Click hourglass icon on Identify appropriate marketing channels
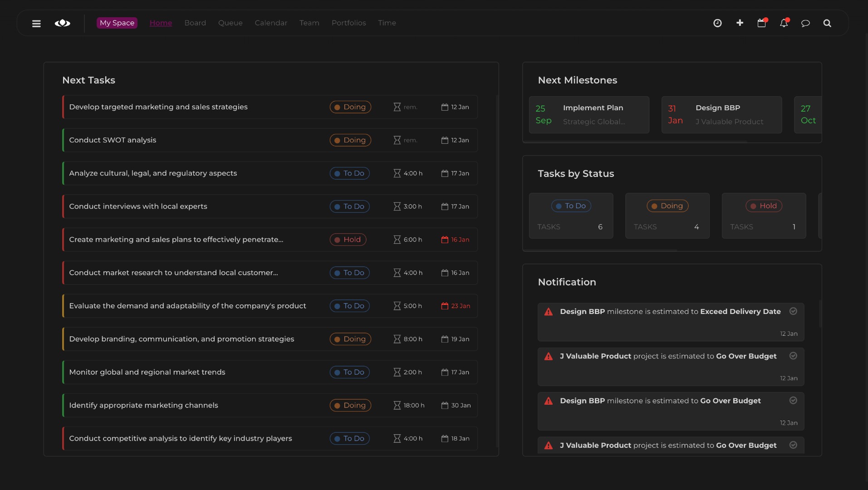The height and width of the screenshot is (490, 868). (397, 405)
